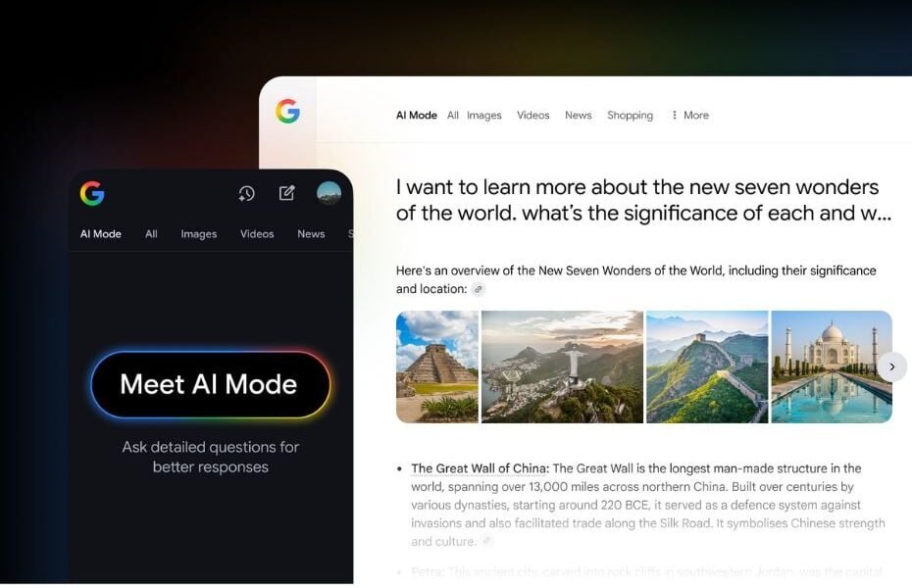The height and width of the screenshot is (588, 912).
Task: Switch to the Shopping tab in the light panel
Action: tap(630, 115)
